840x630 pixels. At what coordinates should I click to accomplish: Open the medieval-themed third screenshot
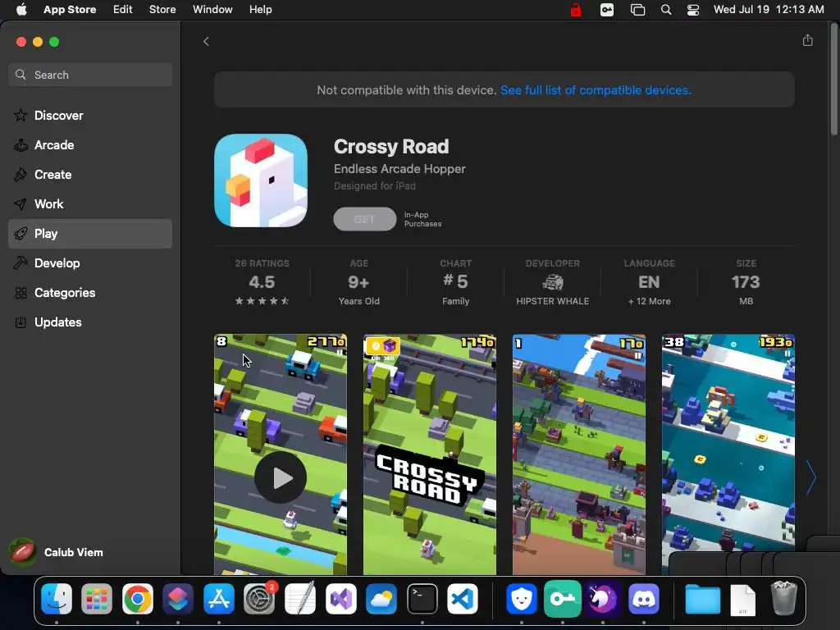click(x=579, y=454)
